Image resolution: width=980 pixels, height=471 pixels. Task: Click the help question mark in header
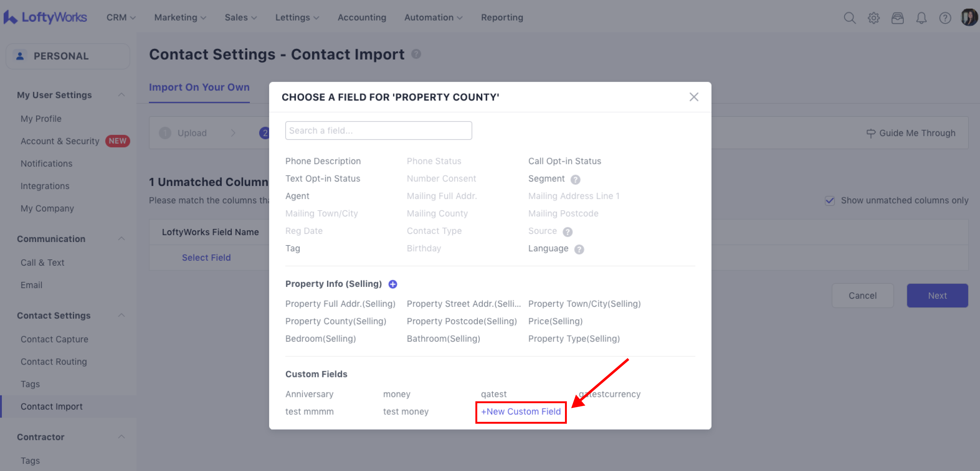945,18
